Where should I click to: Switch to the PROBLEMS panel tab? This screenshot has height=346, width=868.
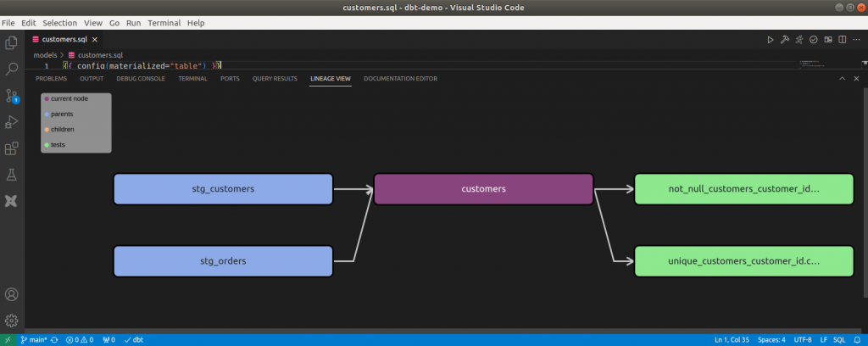[51, 79]
